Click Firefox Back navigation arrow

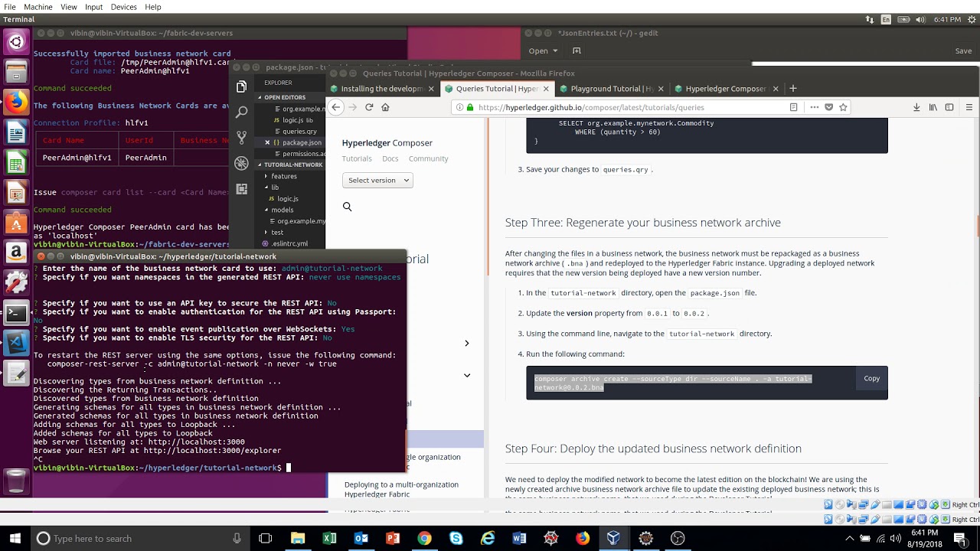[336, 107]
